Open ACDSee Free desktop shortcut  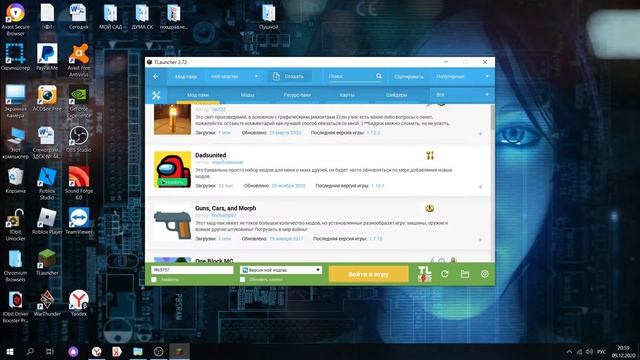tap(47, 98)
